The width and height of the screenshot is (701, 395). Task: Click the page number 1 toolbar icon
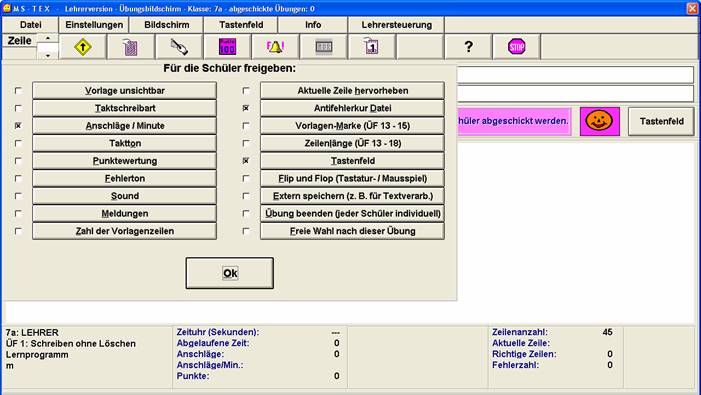tap(372, 46)
